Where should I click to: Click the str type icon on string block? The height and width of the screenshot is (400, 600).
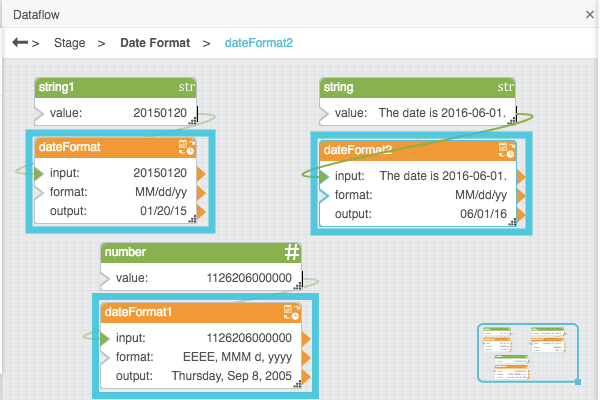[x=505, y=87]
